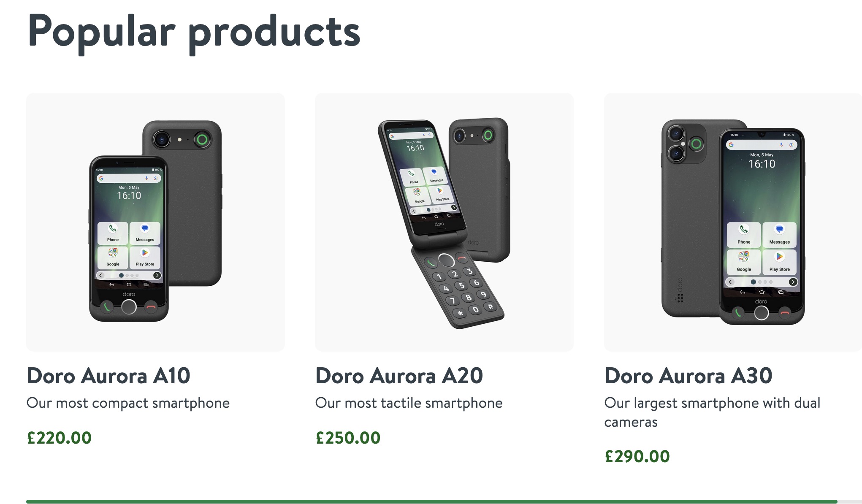Open the Doro Aurora A30 product image

click(733, 222)
